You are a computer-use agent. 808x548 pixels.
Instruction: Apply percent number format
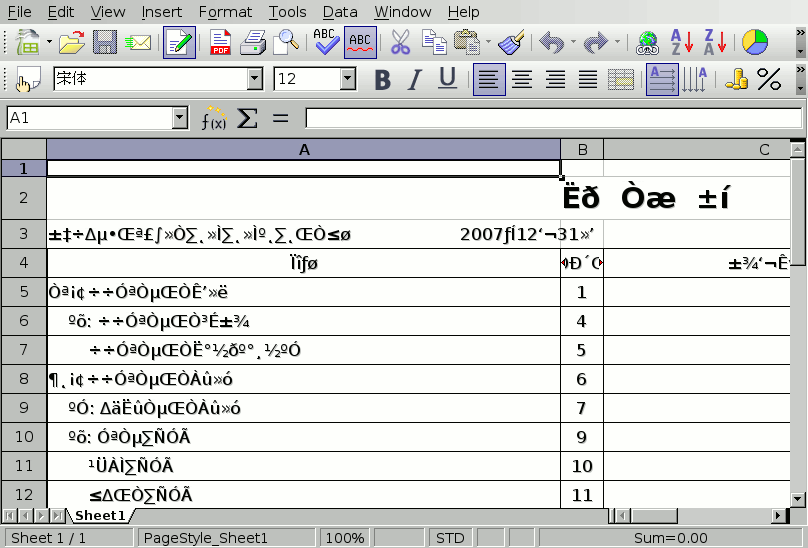[x=769, y=80]
